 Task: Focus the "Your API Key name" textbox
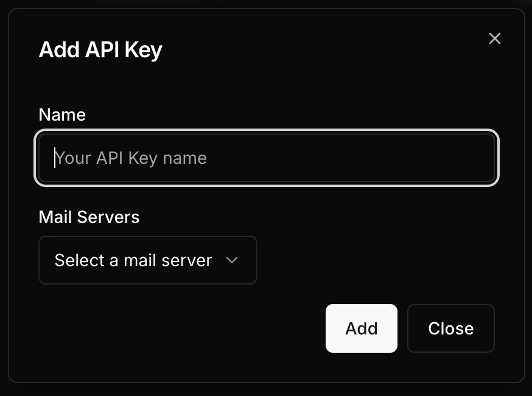coord(267,158)
